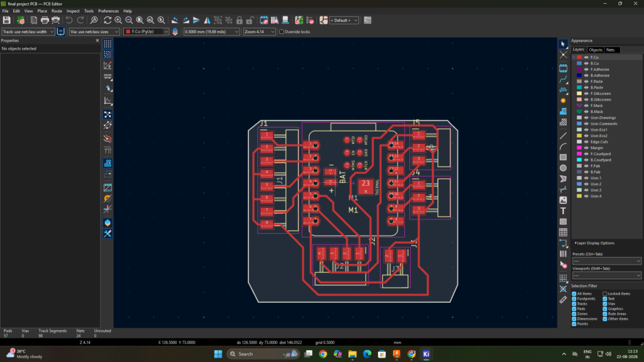Uncheck the Zones selection filter

tap(574, 314)
